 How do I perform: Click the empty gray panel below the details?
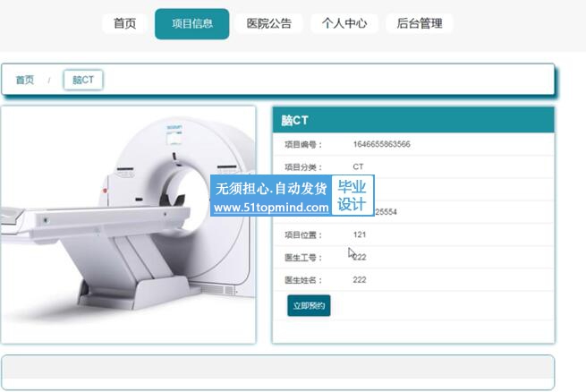[277, 372]
